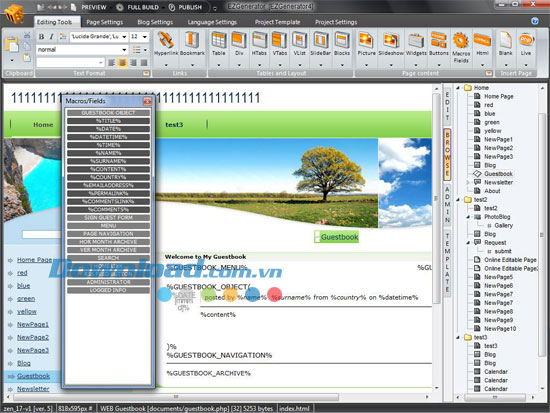
Task: Pick the text color swatch icon
Action: point(63,36)
